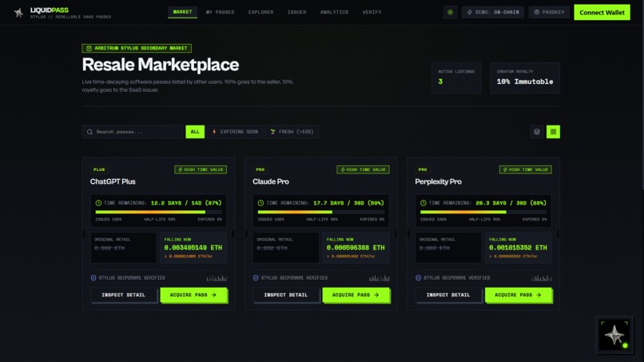Viewport: 644px width, 362px height.
Task: Click Perplexity Pro time remaining progress bar
Action: (x=483, y=212)
